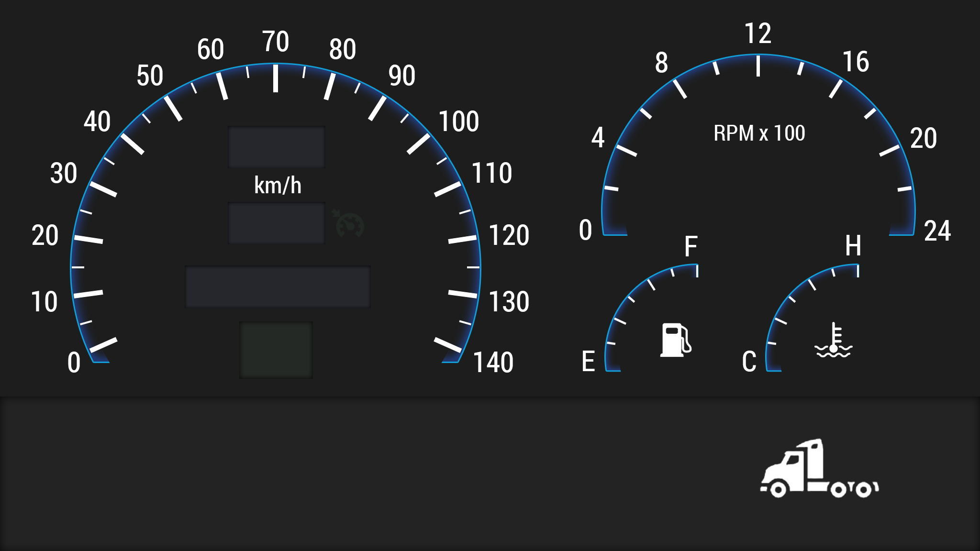Click the fuel pump icon
The image size is (980, 551).
675,340
